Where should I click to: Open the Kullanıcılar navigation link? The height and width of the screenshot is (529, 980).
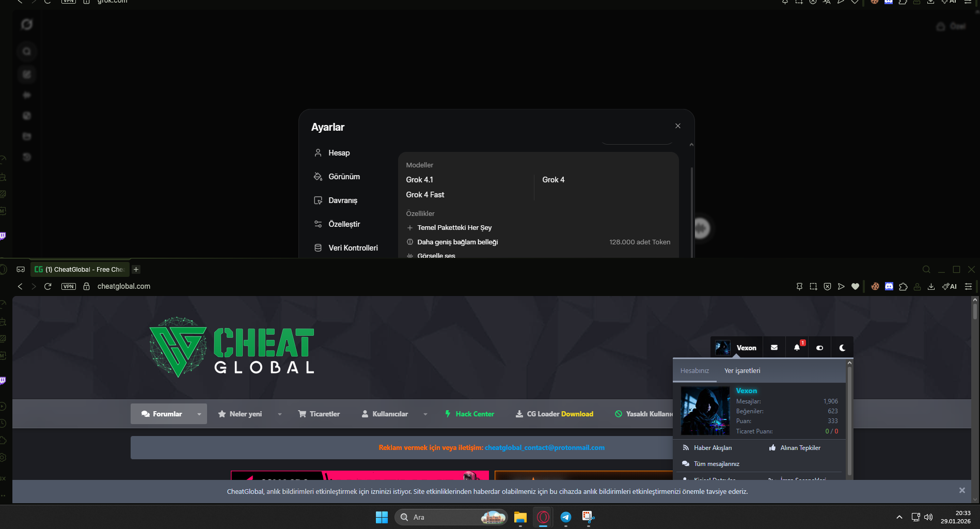385,414
